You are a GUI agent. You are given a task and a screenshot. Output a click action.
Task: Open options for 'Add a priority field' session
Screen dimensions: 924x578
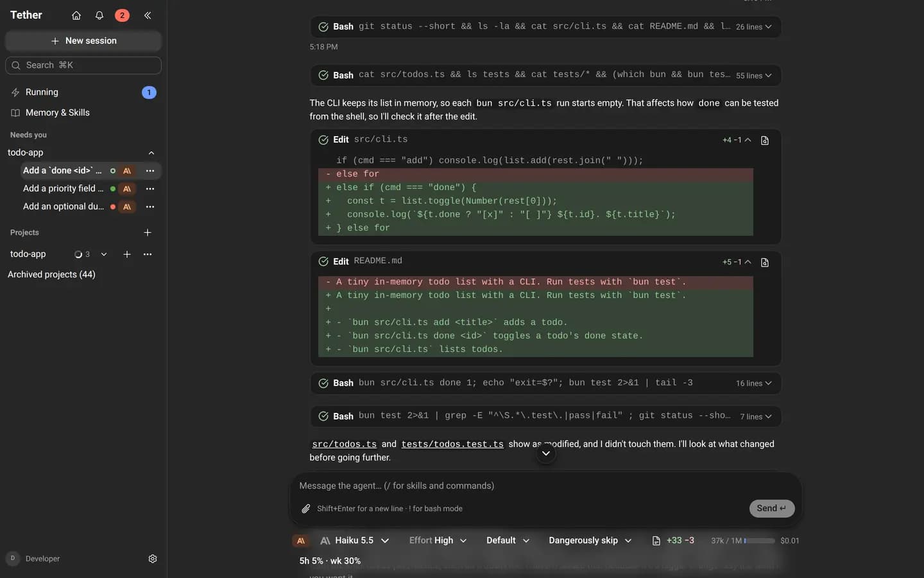[150, 189]
